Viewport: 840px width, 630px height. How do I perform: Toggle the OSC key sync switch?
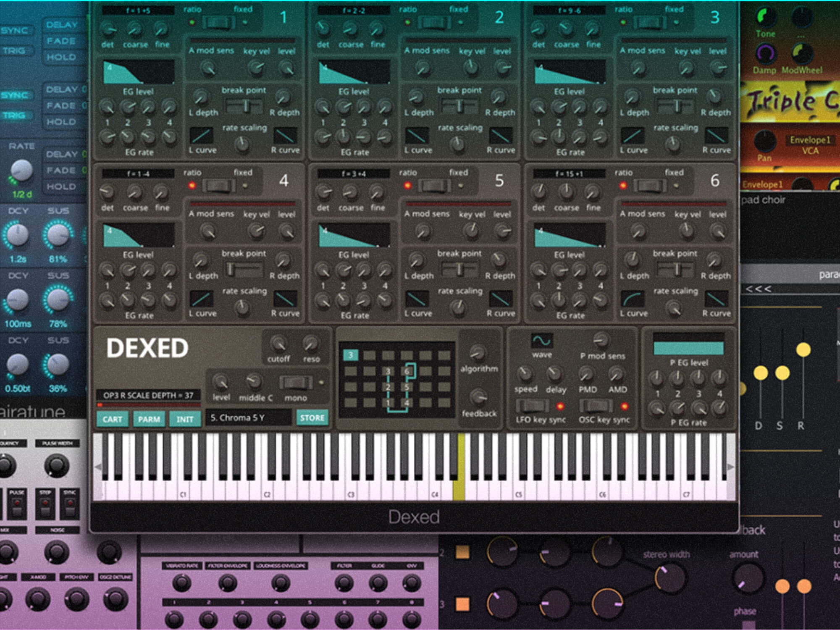coord(596,406)
